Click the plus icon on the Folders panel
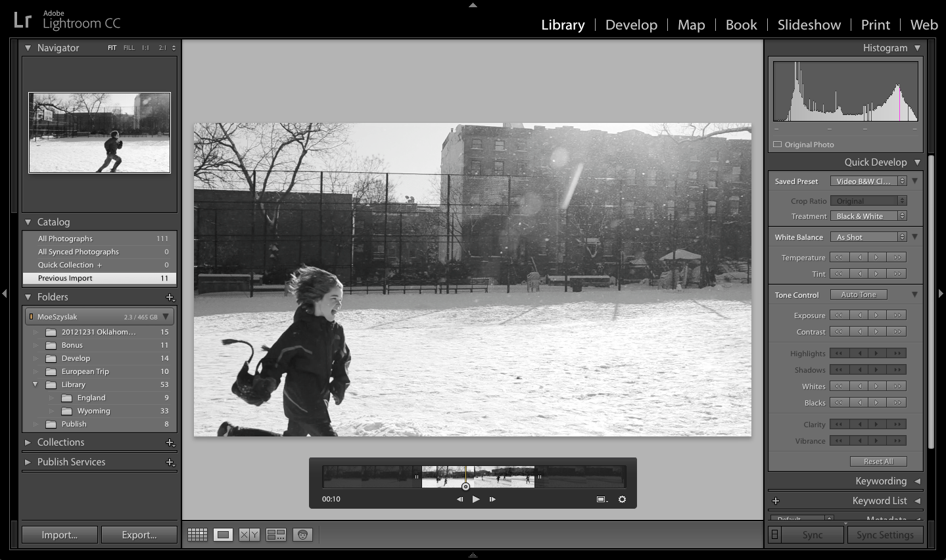Image resolution: width=946 pixels, height=560 pixels. point(170,297)
